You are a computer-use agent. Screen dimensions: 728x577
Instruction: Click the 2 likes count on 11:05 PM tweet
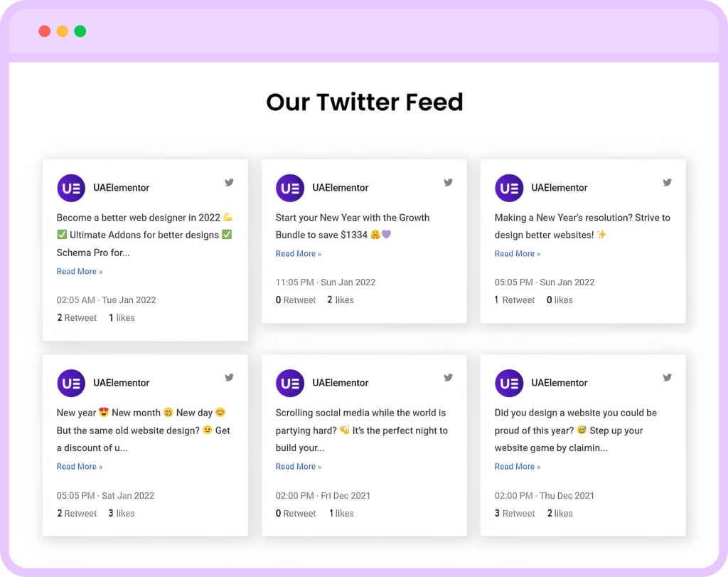[341, 300]
